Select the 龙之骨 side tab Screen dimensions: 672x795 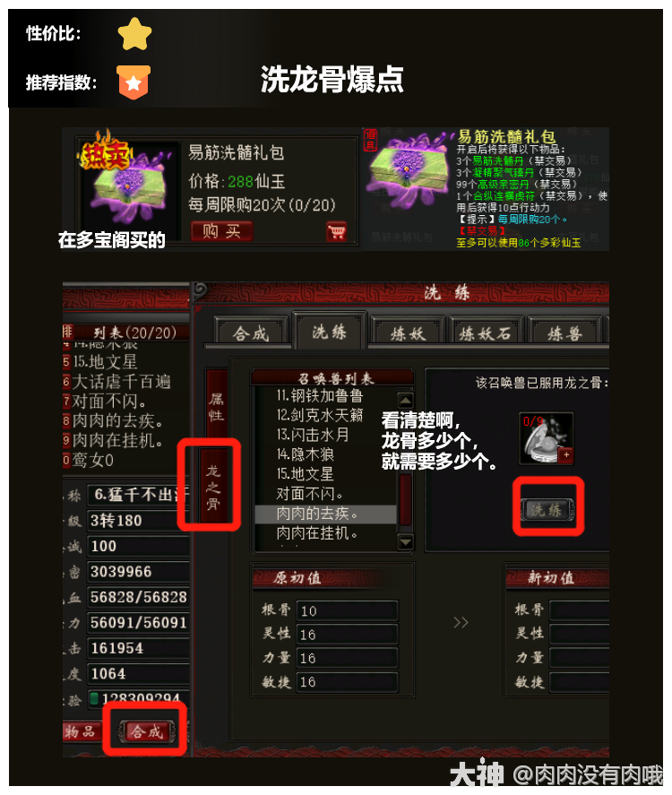pyautogui.click(x=213, y=486)
